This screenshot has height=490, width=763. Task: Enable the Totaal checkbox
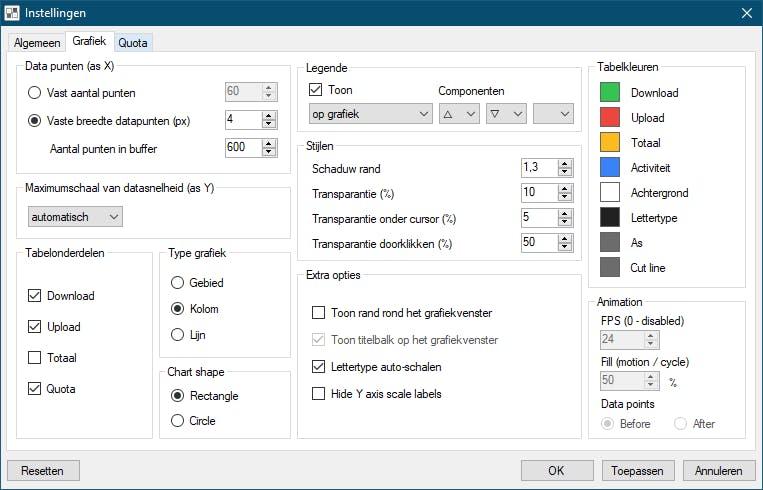coord(35,358)
